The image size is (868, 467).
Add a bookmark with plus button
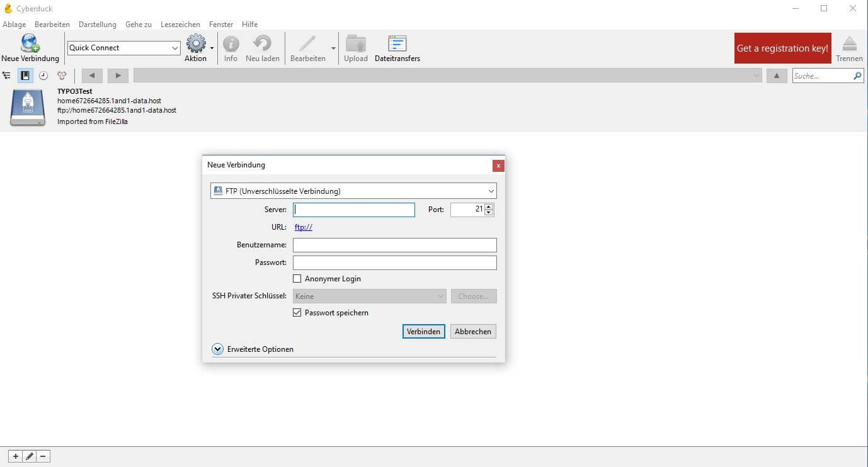pyautogui.click(x=16, y=456)
